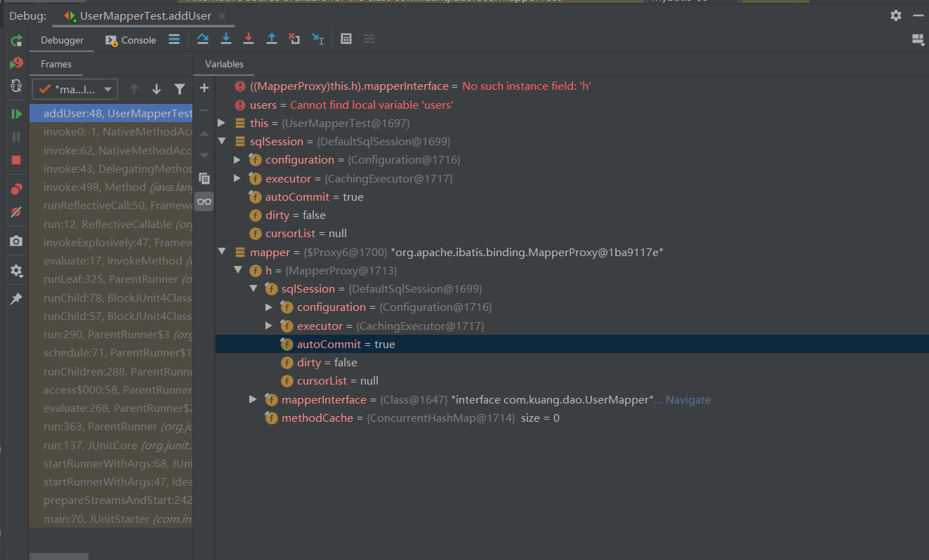The image size is (929, 560).
Task: Collapse the mapper variable node
Action: 222,252
